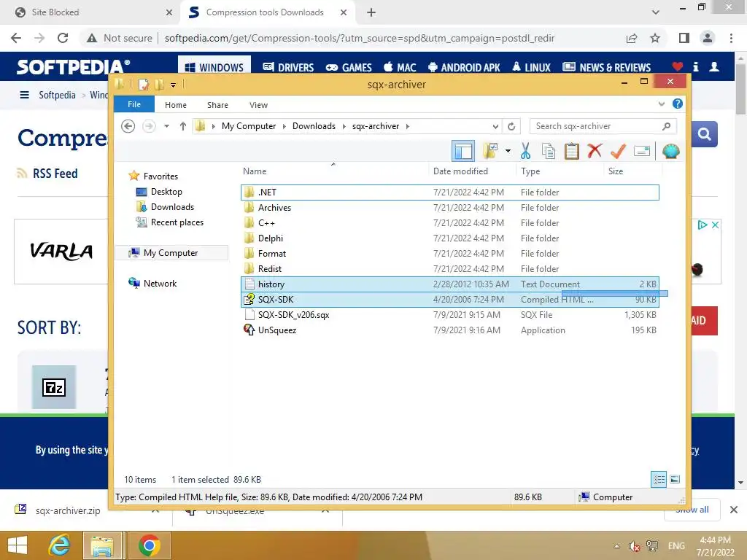Open recent locations dropdown arrow
747x560 pixels.
click(x=166, y=126)
